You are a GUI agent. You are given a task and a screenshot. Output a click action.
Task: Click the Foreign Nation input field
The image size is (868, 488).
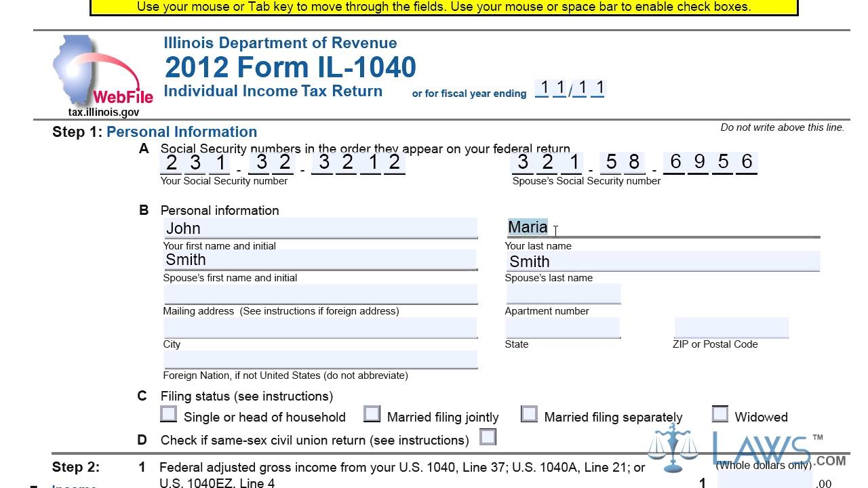pos(320,359)
